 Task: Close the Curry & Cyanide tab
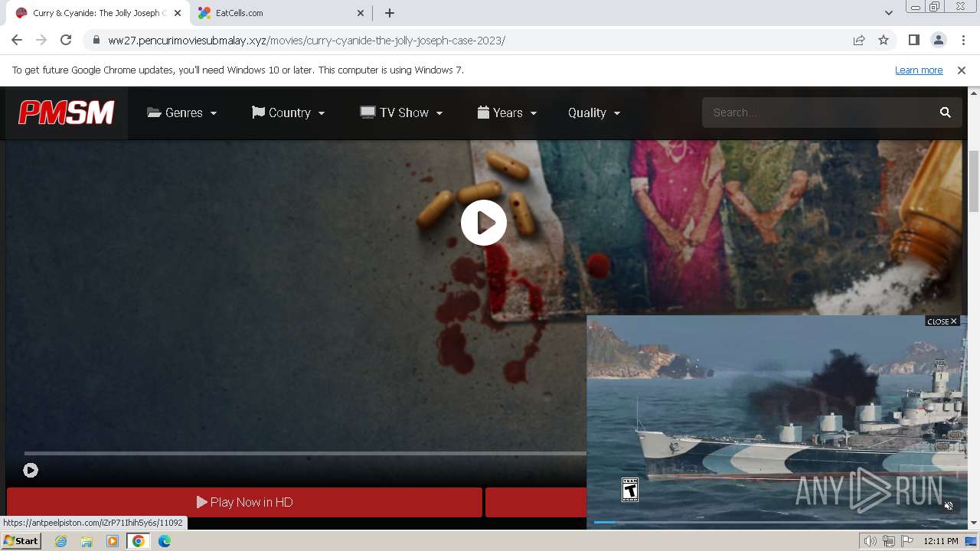[178, 13]
